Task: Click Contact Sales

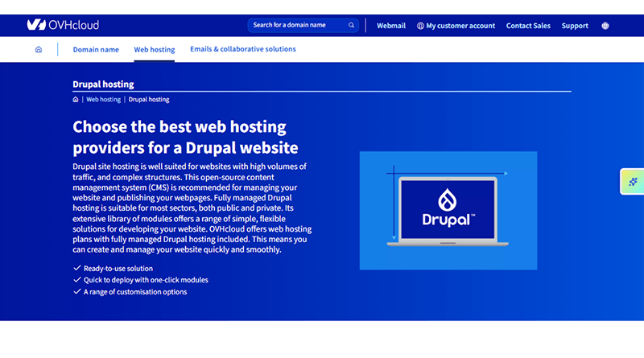Action: tap(528, 26)
